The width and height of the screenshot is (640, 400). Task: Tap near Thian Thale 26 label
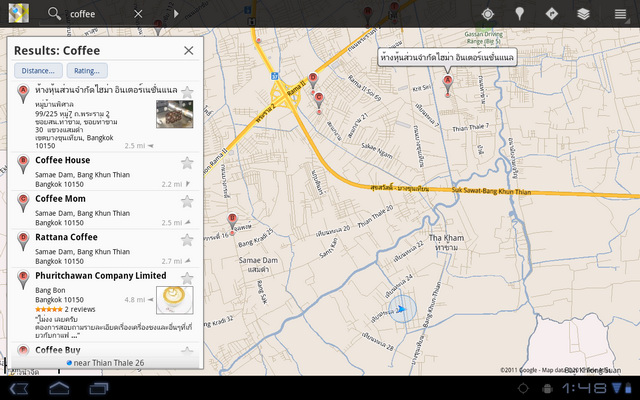pos(105,362)
